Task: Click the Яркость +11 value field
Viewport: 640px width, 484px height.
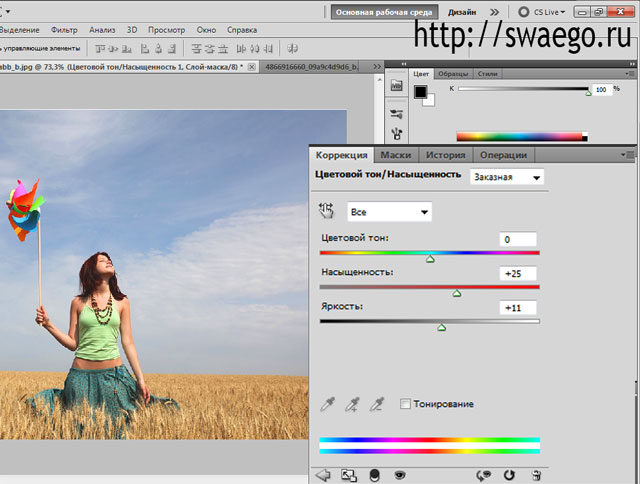Action: [x=518, y=308]
